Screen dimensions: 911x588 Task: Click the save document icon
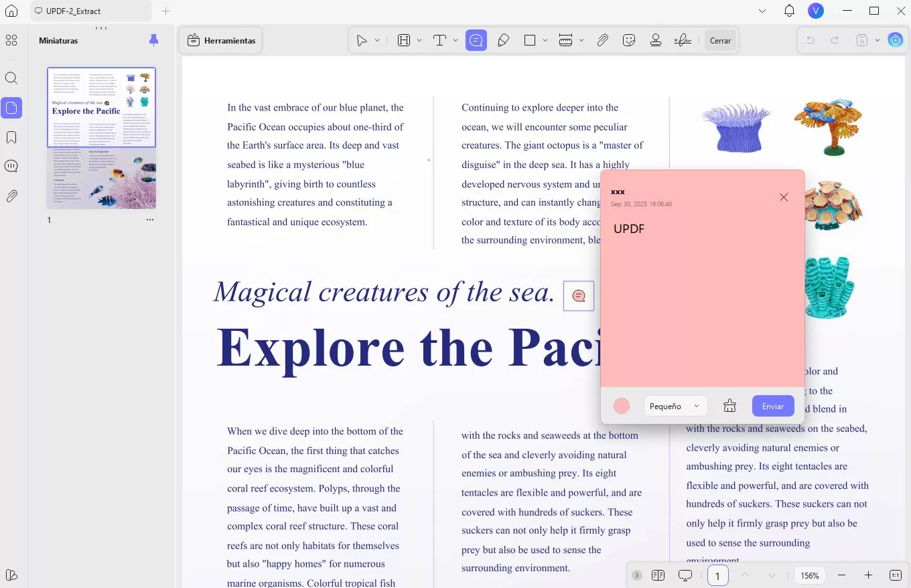pos(862,41)
